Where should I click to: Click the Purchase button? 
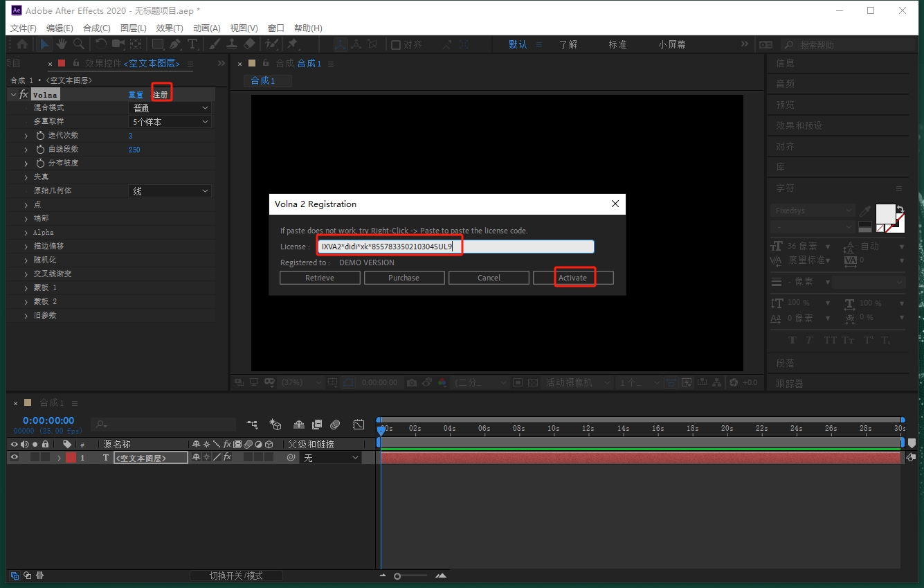[404, 278]
